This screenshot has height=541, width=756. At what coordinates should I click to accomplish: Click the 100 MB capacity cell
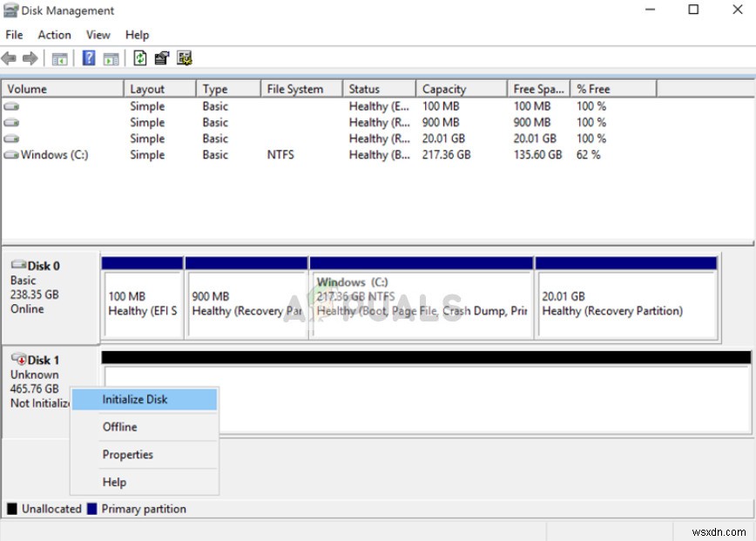point(441,106)
